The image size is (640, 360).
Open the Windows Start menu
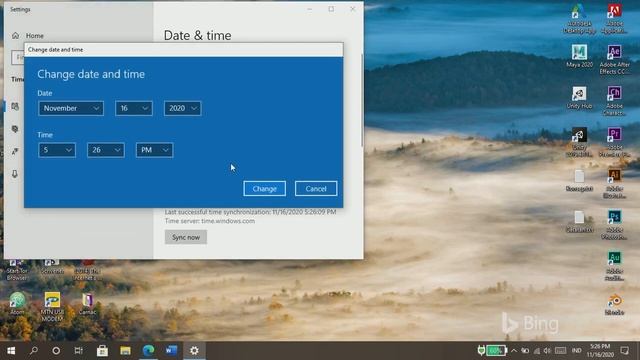click(11, 351)
